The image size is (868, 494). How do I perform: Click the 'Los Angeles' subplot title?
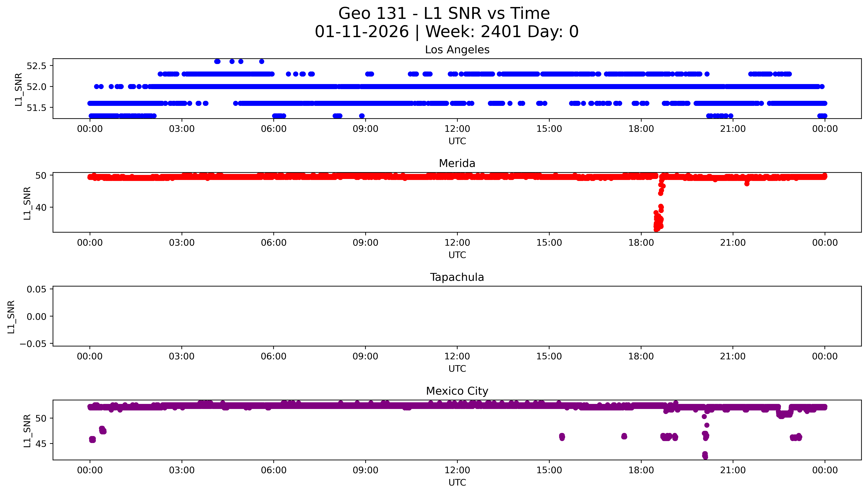click(x=457, y=50)
